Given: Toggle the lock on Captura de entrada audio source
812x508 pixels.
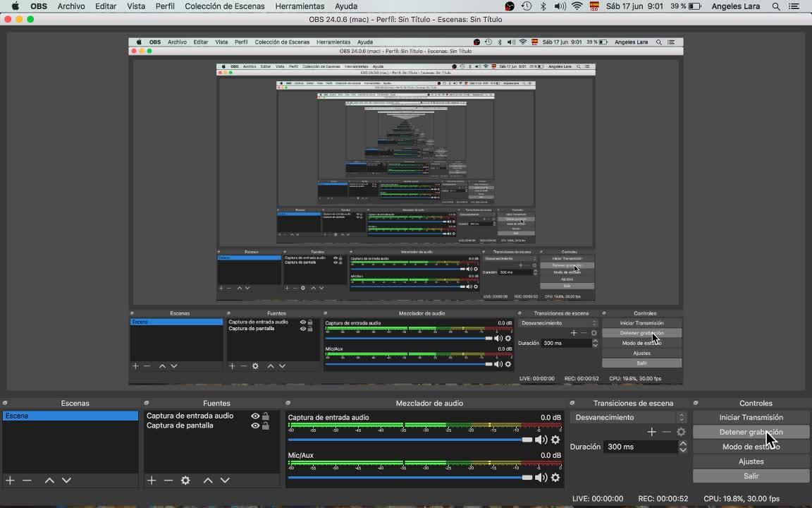Looking at the screenshot, I should tap(266, 416).
